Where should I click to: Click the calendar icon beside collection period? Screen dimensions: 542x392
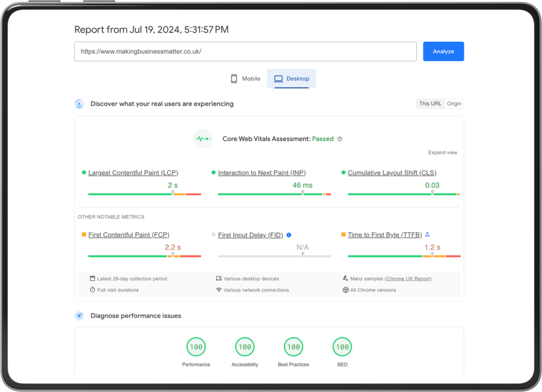(92, 279)
